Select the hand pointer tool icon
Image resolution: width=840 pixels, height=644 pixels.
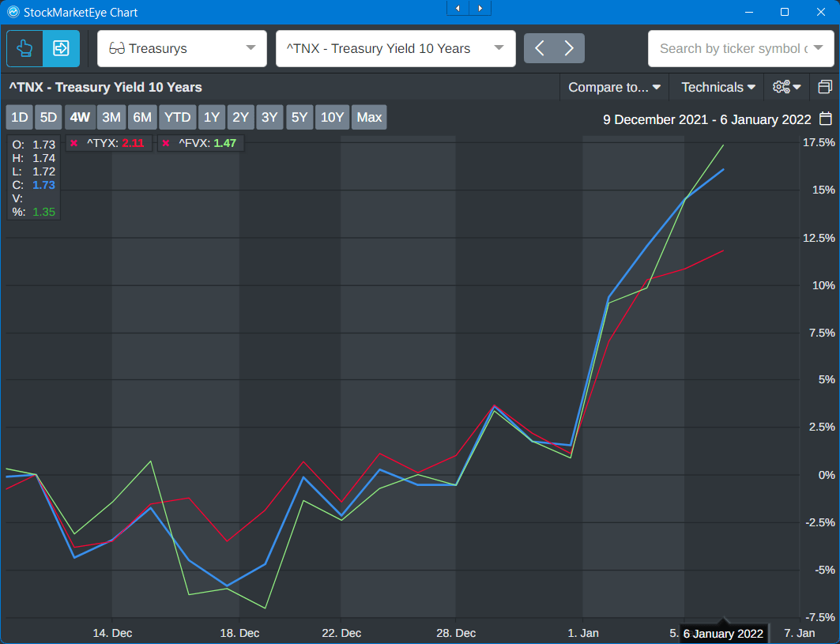(x=24, y=48)
